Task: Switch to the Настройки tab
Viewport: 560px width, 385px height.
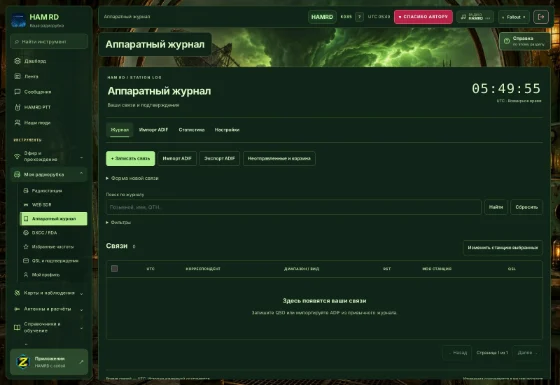Action: [x=227, y=130]
